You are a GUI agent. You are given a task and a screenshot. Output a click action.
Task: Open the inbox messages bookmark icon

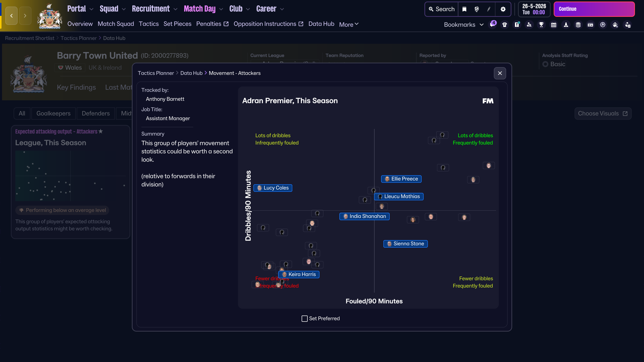click(492, 25)
